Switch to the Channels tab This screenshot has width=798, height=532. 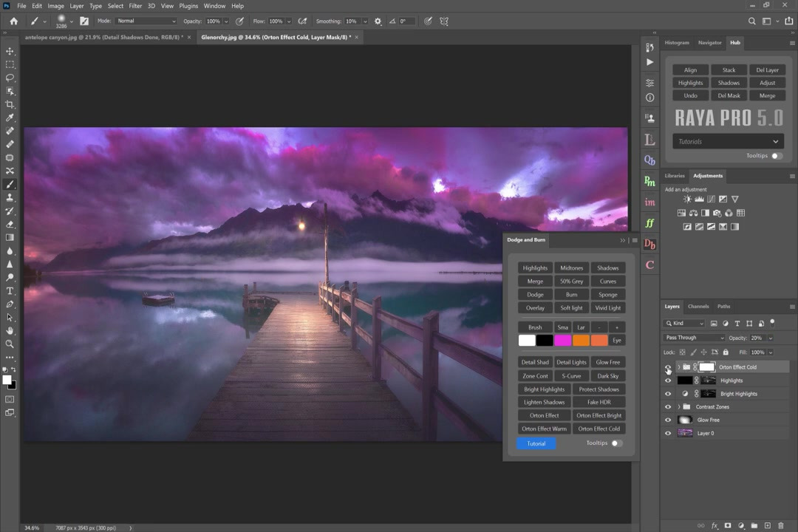pos(698,306)
